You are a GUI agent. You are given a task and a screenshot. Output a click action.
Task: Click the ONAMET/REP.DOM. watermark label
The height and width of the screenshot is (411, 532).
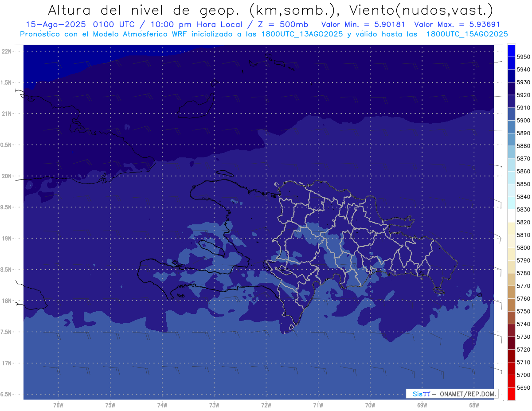point(467,394)
